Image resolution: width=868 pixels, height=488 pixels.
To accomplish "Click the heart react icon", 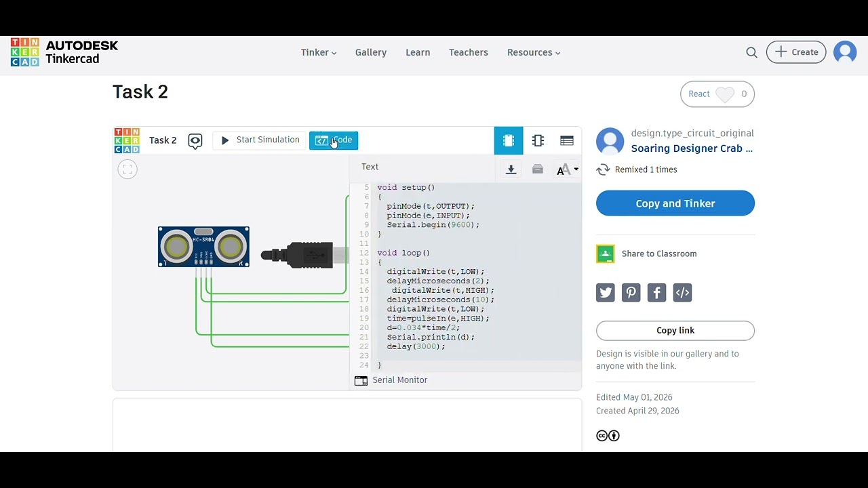I will 725,94.
